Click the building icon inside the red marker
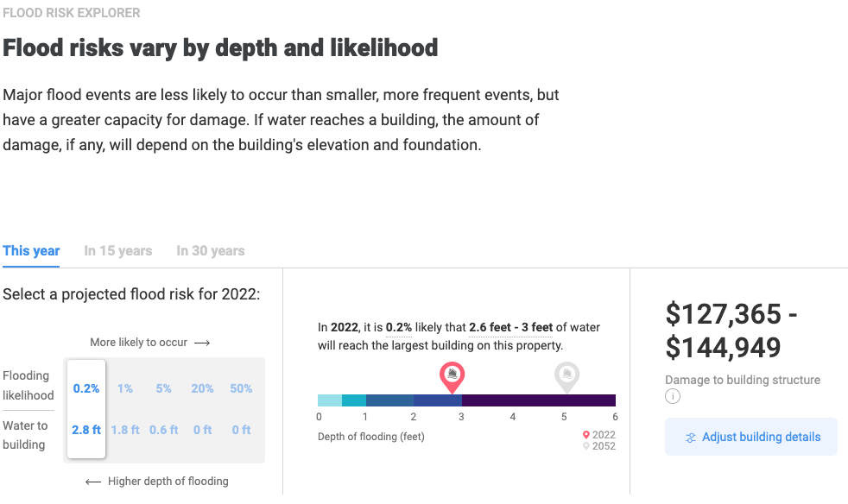 pos(452,375)
